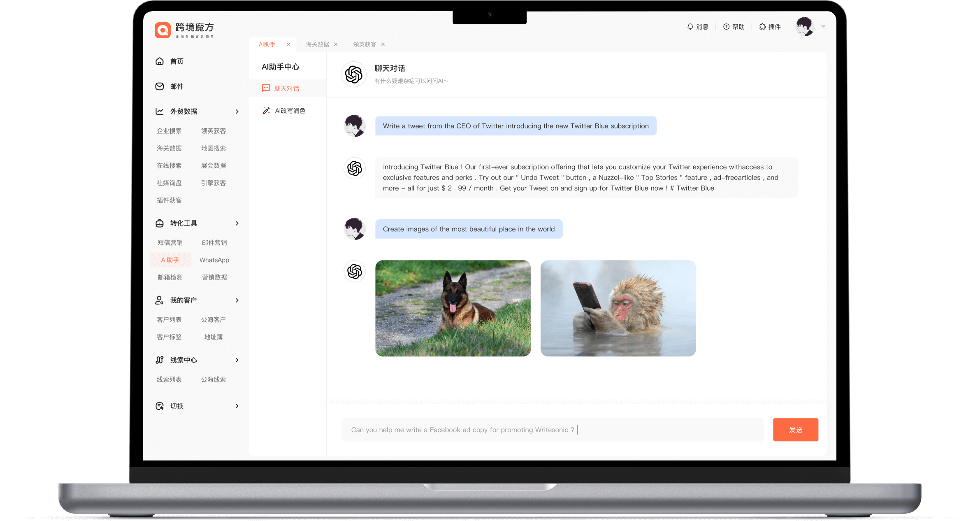This screenshot has height=521, width=980.
Task: Switch to the 海关数据 tab
Action: pyautogui.click(x=317, y=44)
